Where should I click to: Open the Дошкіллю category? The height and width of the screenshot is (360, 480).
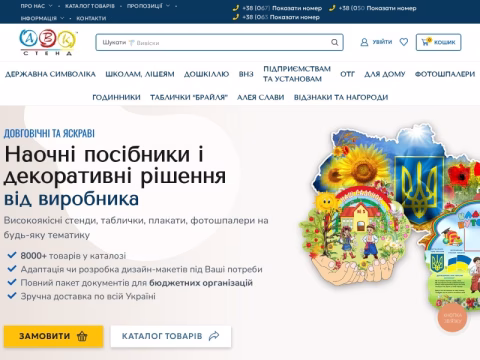click(x=207, y=74)
